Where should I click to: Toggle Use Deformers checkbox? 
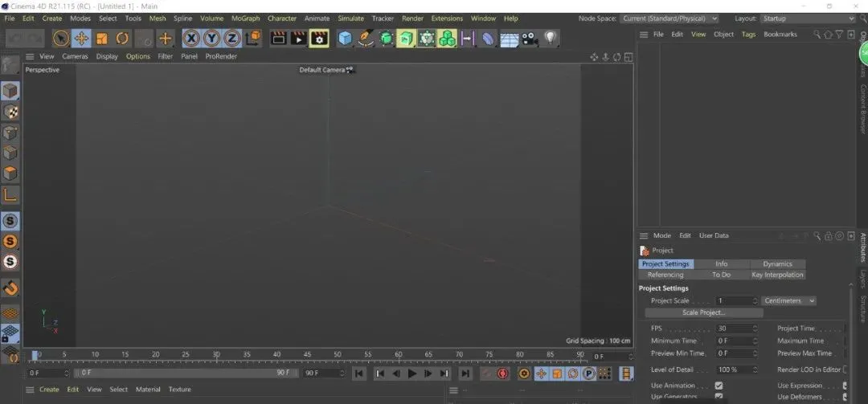pyautogui.click(x=845, y=398)
